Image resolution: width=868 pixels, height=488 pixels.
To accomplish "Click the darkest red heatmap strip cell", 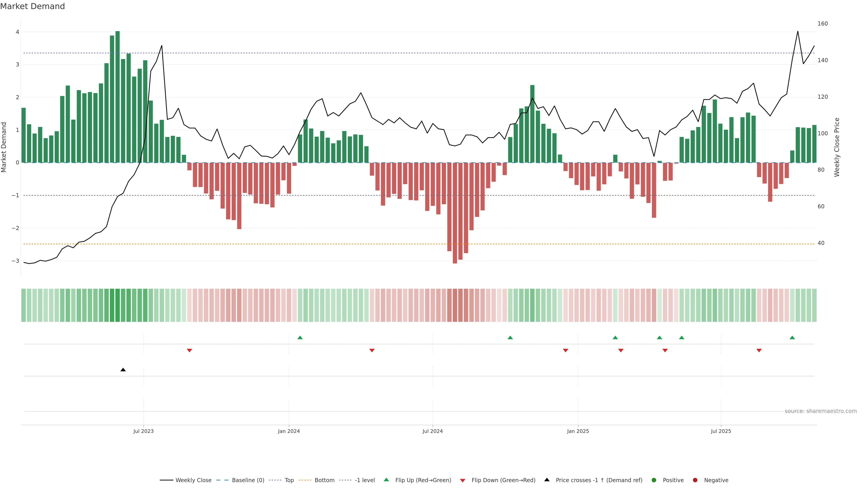I will pos(455,305).
